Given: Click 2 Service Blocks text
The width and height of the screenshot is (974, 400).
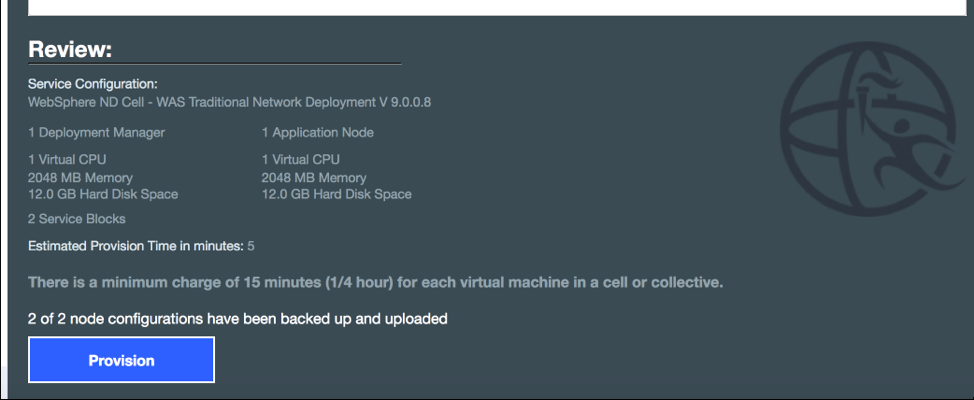Looking at the screenshot, I should click(x=77, y=218).
